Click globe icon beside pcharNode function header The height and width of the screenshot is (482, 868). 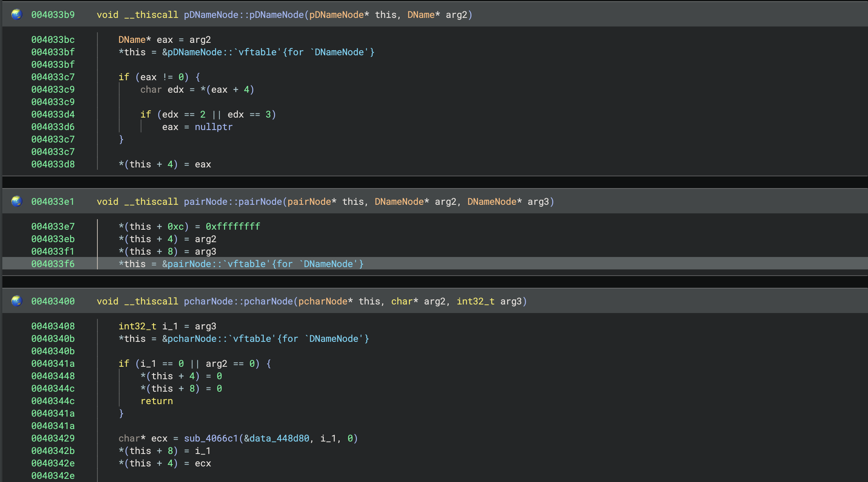click(17, 301)
